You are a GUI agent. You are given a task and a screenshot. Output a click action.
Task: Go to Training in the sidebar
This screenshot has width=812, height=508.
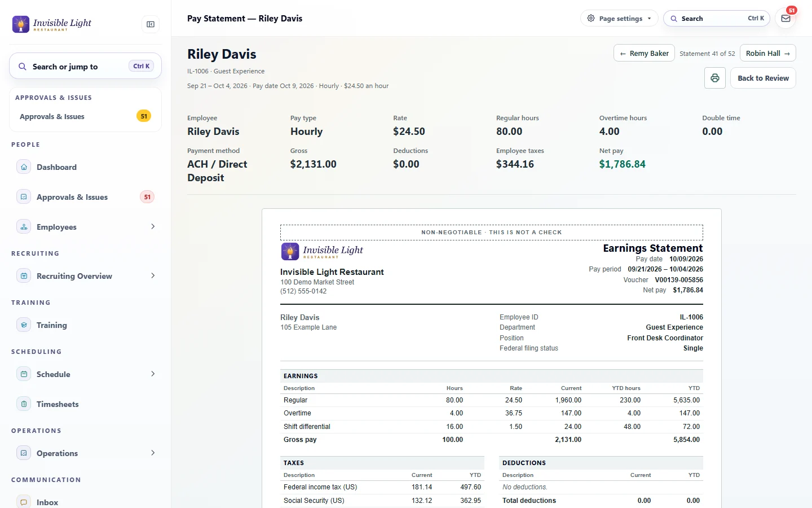pyautogui.click(x=86, y=325)
